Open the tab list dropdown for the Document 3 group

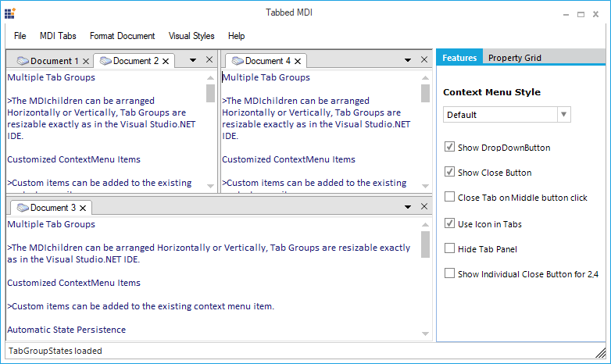408,207
